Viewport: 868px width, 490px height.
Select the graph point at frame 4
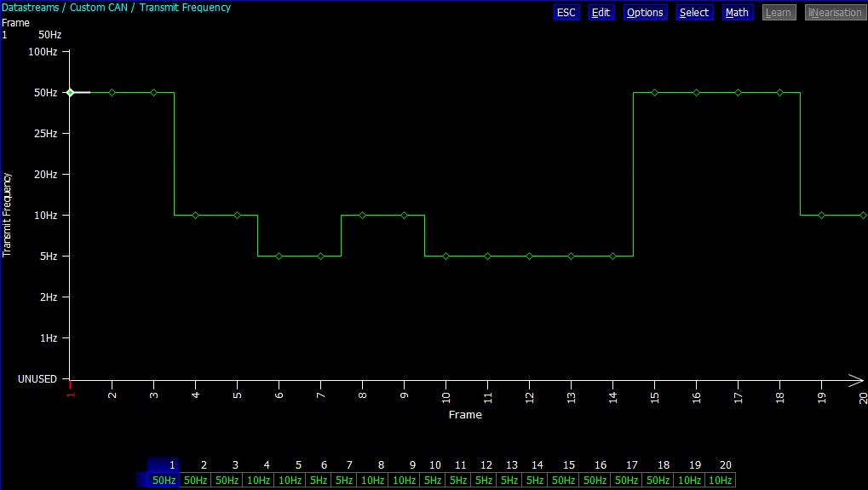point(196,215)
